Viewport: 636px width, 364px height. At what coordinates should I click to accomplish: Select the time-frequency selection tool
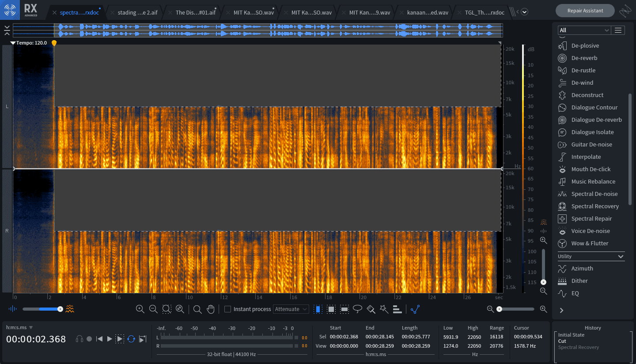point(331,309)
